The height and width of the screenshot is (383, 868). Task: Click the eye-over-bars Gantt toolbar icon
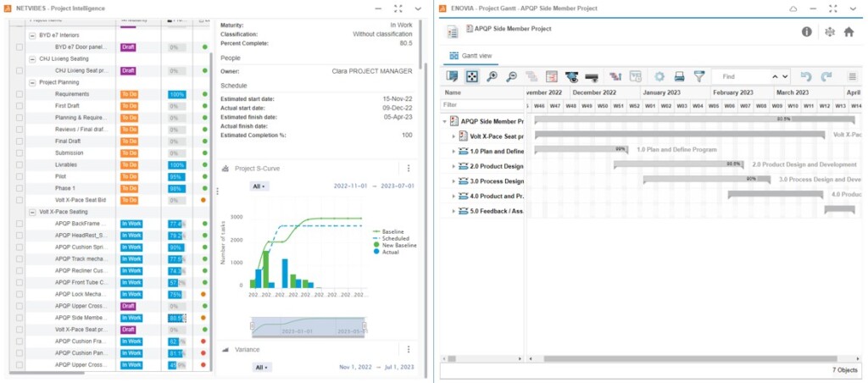tap(571, 76)
